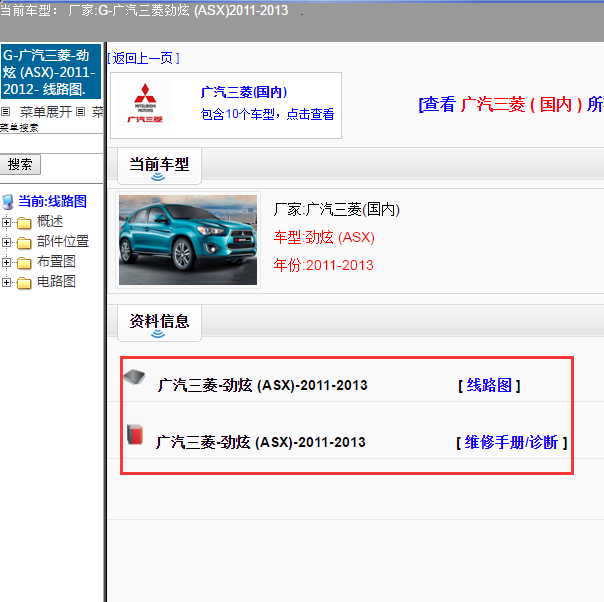Expand the 电路图 tree folder
Image resolution: width=604 pixels, height=602 pixels.
click(x=6, y=282)
